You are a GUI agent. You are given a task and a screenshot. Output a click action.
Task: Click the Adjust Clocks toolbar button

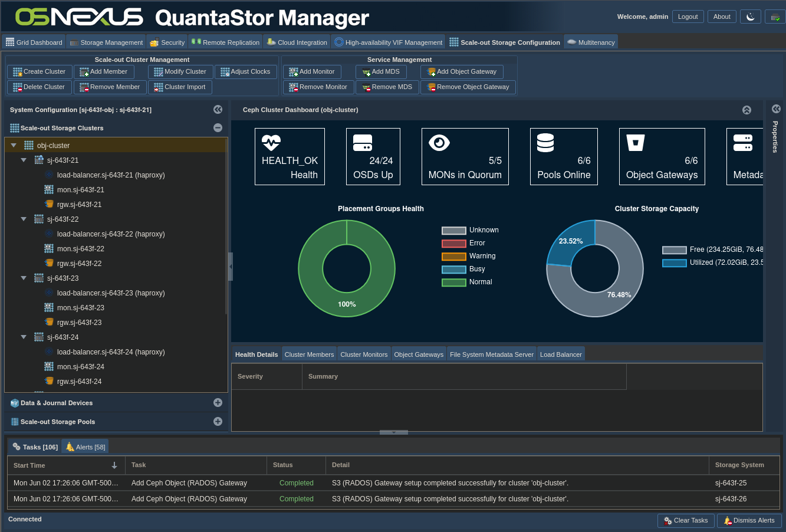[245, 72]
